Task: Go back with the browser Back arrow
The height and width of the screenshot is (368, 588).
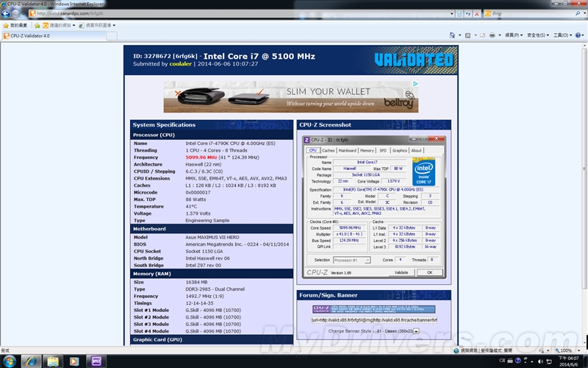Action: pyautogui.click(x=5, y=13)
